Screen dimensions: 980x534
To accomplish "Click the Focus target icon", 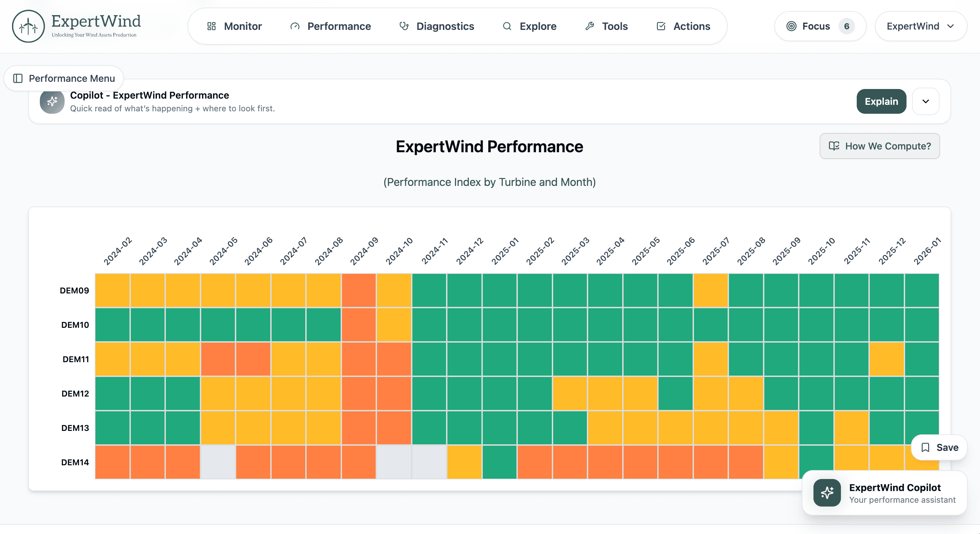I will pos(791,26).
